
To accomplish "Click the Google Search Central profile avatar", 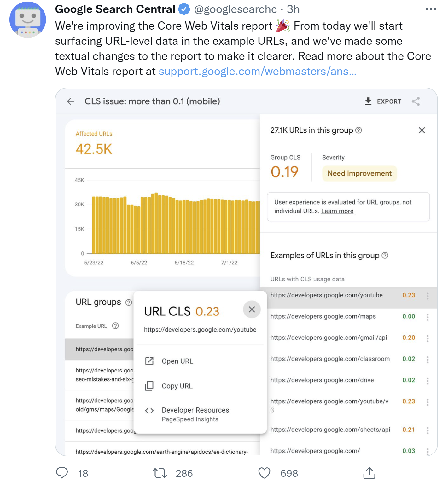I will [x=28, y=20].
